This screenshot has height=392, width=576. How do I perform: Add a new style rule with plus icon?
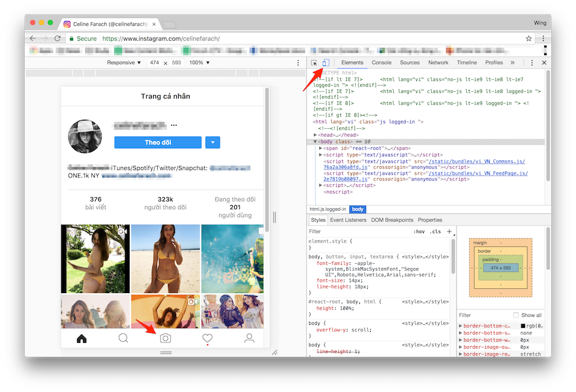tap(449, 231)
